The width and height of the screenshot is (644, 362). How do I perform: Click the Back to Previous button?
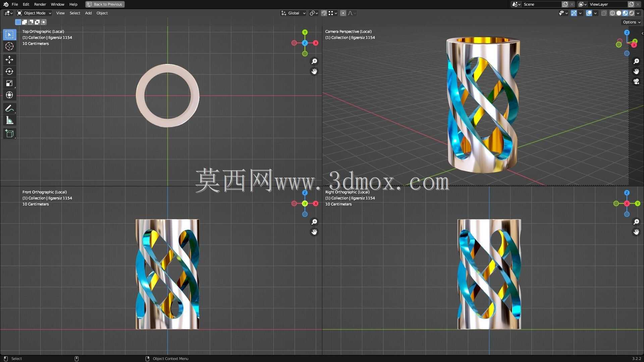[x=105, y=4]
